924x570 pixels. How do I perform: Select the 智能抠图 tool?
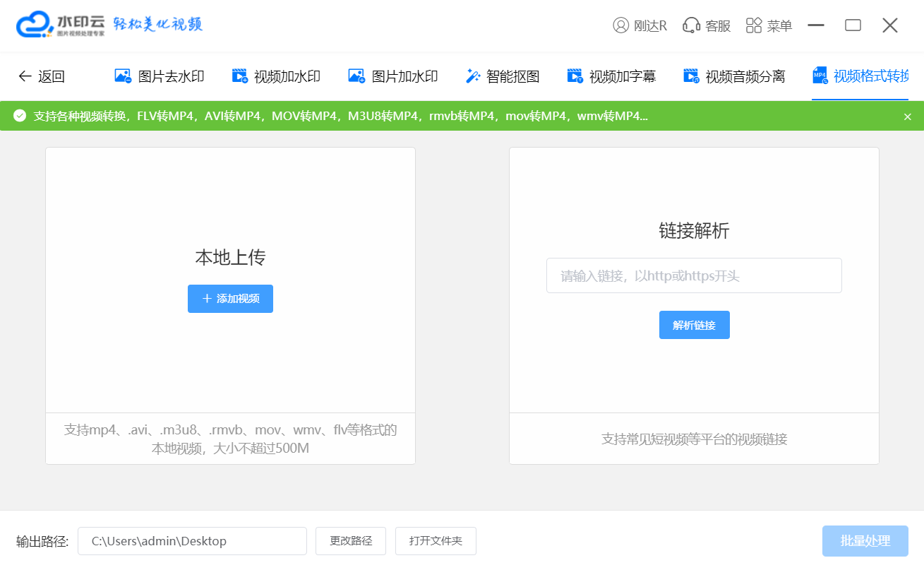[502, 76]
